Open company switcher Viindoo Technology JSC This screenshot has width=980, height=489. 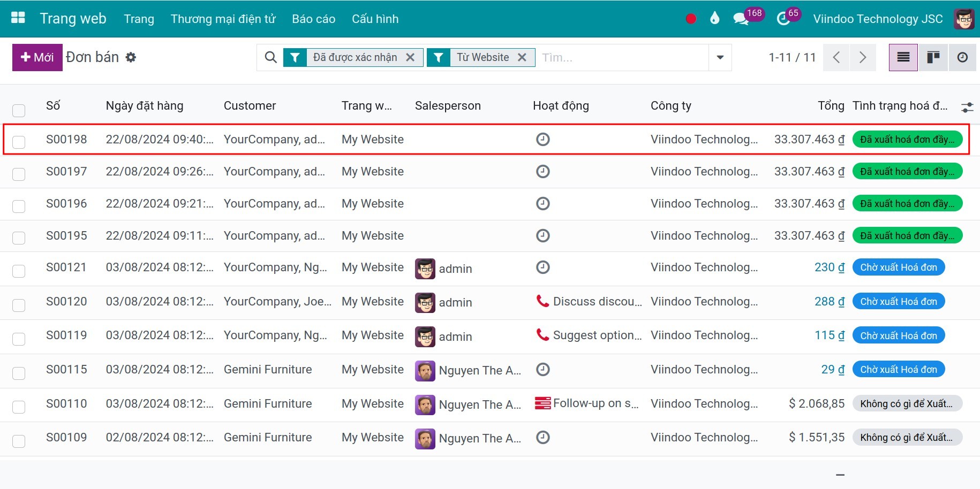tap(878, 19)
